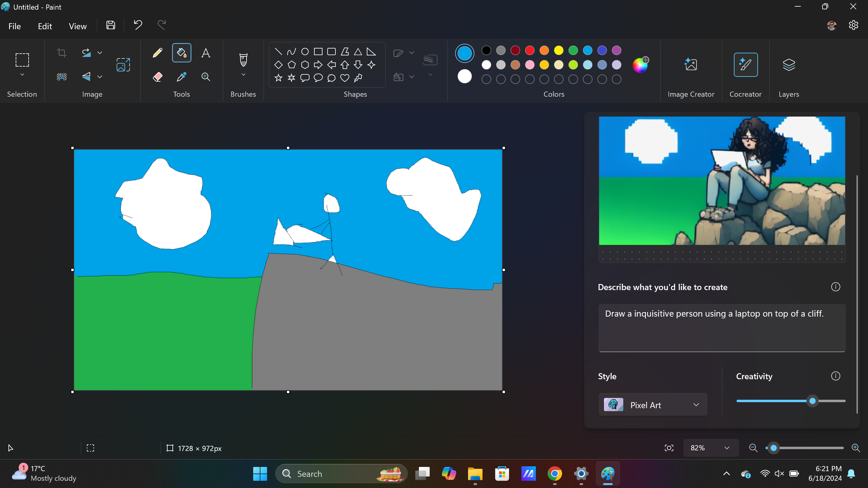This screenshot has height=488, width=868.
Task: Toggle the Cocreator panel button
Action: click(745, 65)
